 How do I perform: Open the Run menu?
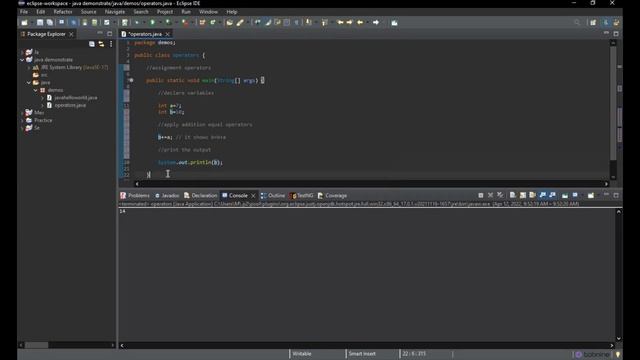tap(186, 12)
